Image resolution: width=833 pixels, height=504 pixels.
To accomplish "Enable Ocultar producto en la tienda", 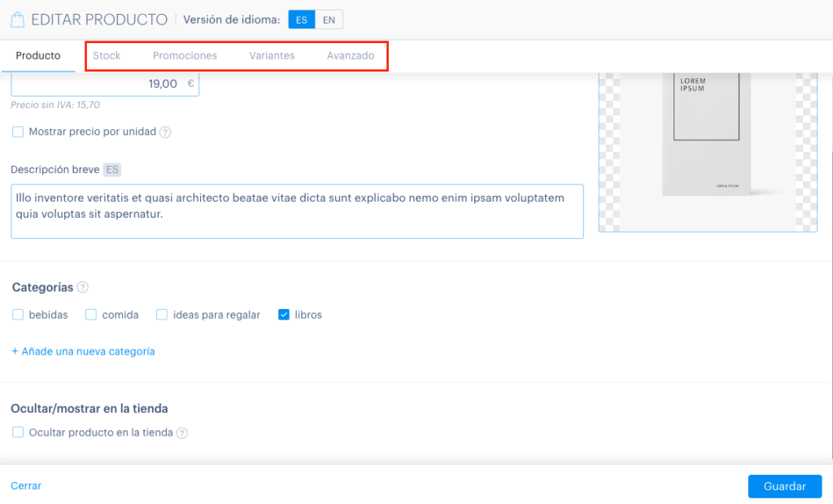I will pos(18,432).
